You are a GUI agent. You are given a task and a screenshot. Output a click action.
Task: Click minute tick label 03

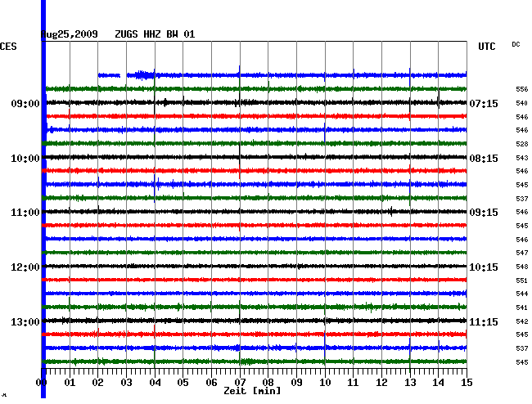126,383
